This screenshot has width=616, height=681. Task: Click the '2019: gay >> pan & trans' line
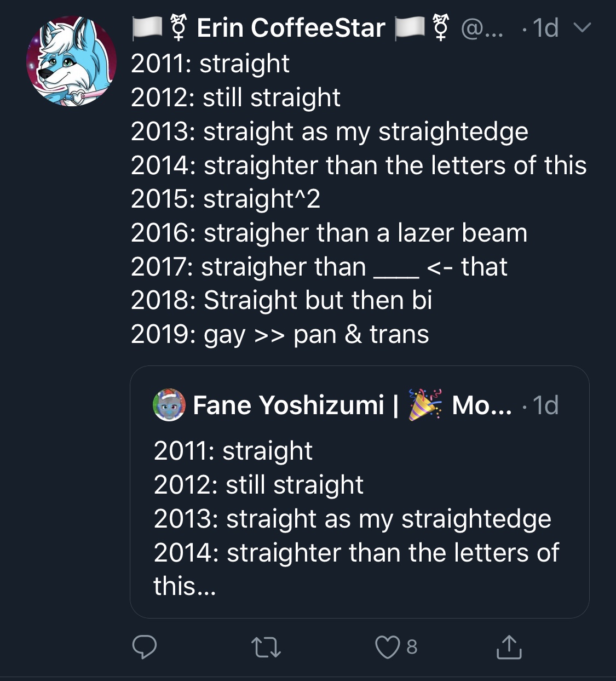[x=280, y=334]
